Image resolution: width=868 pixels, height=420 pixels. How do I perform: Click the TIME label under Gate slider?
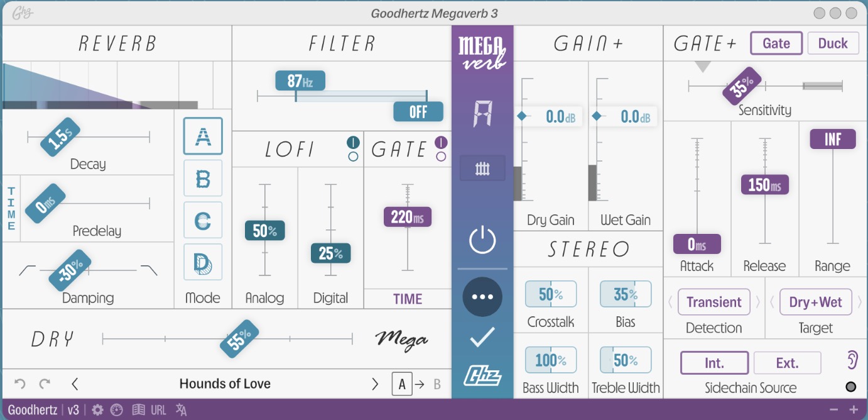pyautogui.click(x=408, y=299)
